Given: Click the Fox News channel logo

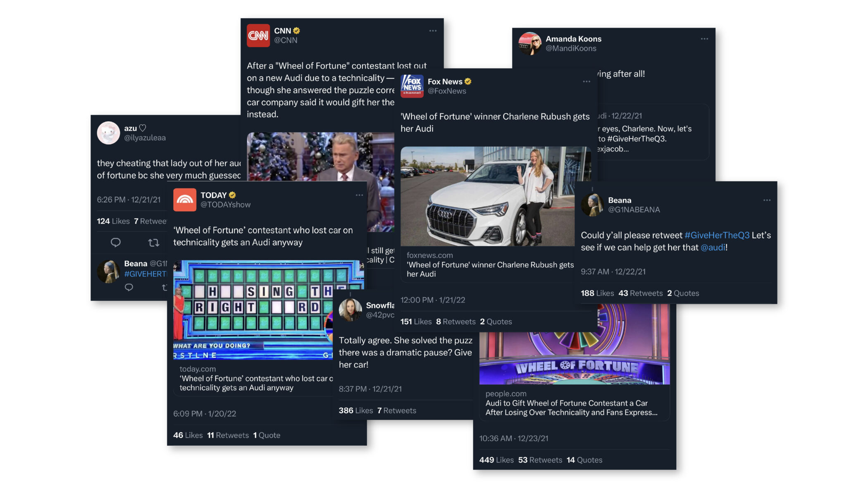Looking at the screenshot, I should tap(412, 86).
